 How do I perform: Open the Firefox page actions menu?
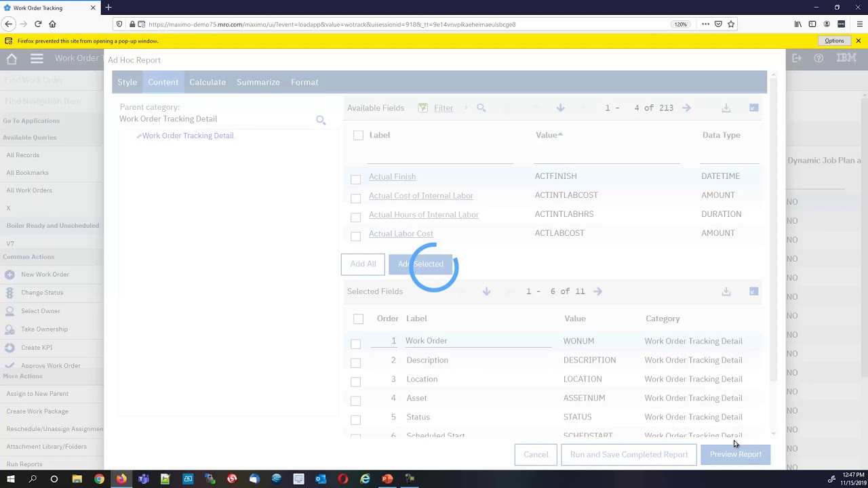coord(705,24)
